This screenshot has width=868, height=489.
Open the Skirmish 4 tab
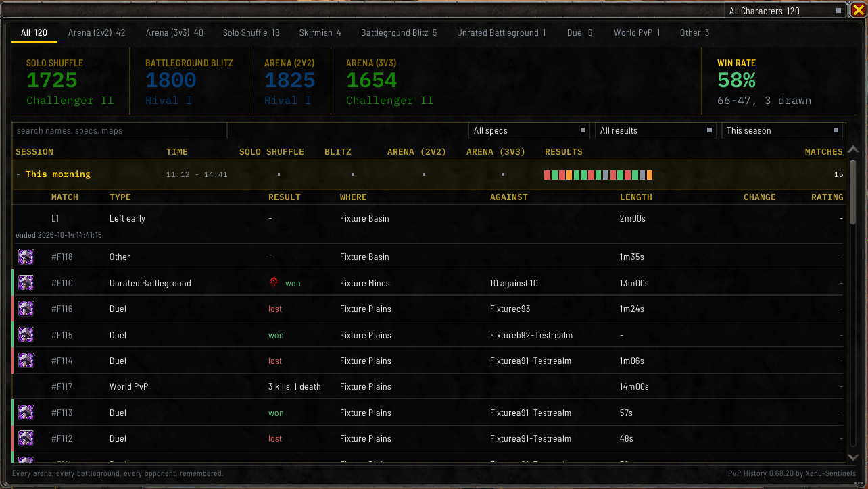[320, 32]
